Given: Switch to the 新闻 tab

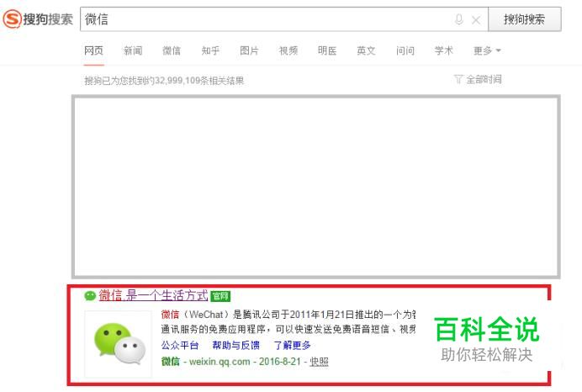Looking at the screenshot, I should click(133, 50).
